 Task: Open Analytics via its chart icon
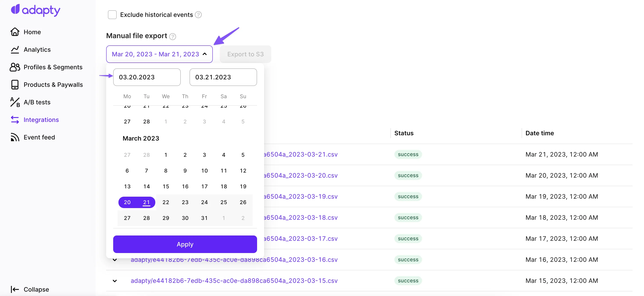(x=15, y=50)
